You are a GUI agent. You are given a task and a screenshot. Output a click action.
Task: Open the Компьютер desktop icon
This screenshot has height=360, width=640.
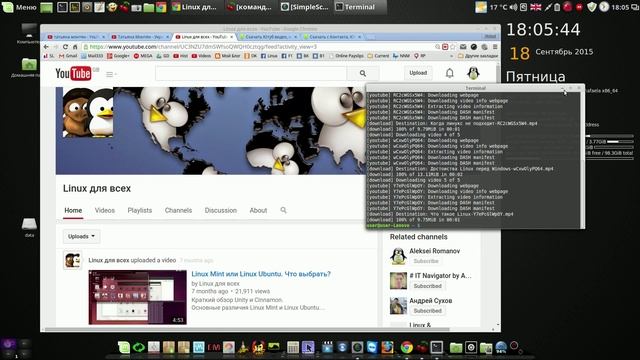point(29,34)
